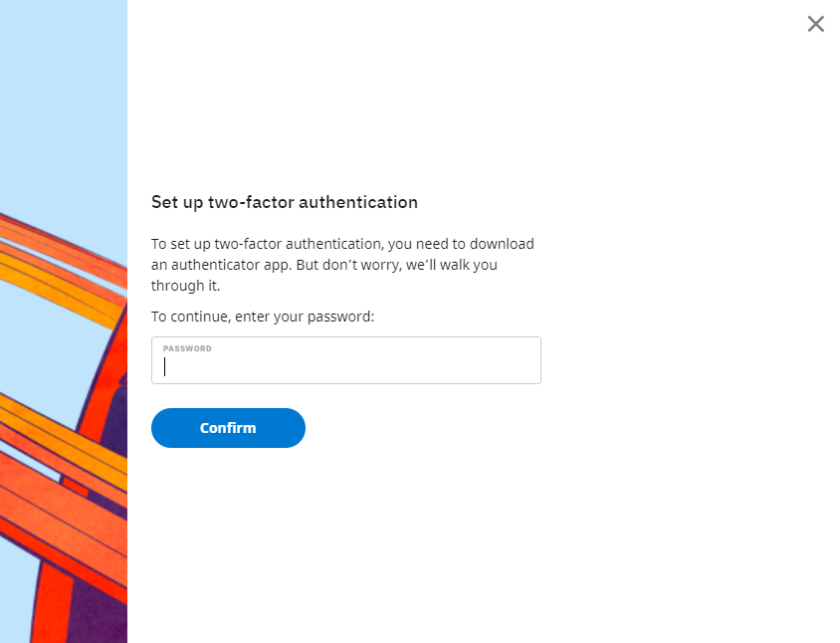
Task: Dismiss setup using the close icon
Action: (815, 24)
